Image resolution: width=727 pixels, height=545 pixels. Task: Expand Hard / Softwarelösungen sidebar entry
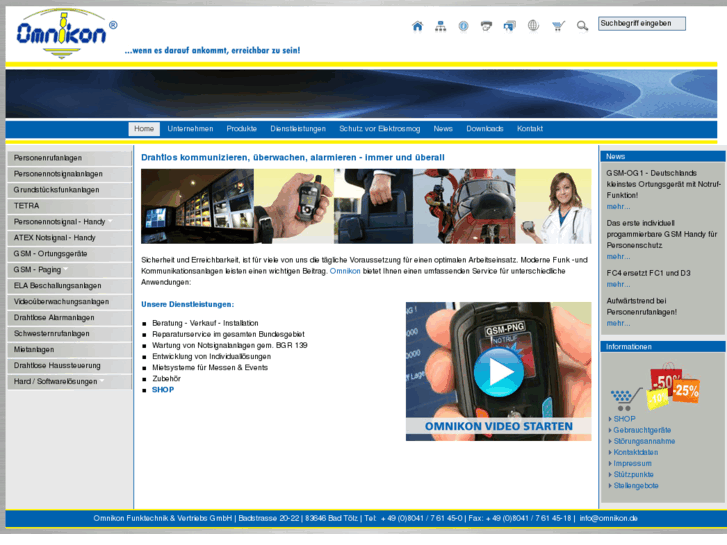[70, 382]
